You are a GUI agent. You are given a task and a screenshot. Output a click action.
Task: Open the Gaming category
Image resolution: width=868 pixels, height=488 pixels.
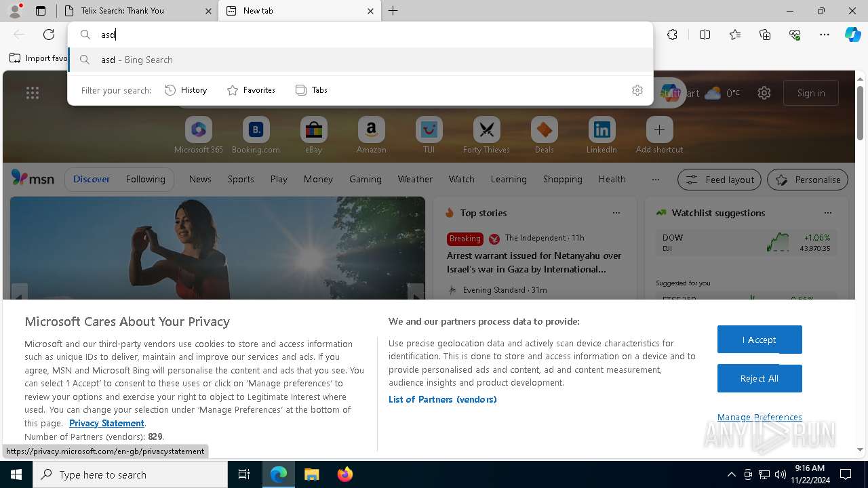tap(366, 179)
